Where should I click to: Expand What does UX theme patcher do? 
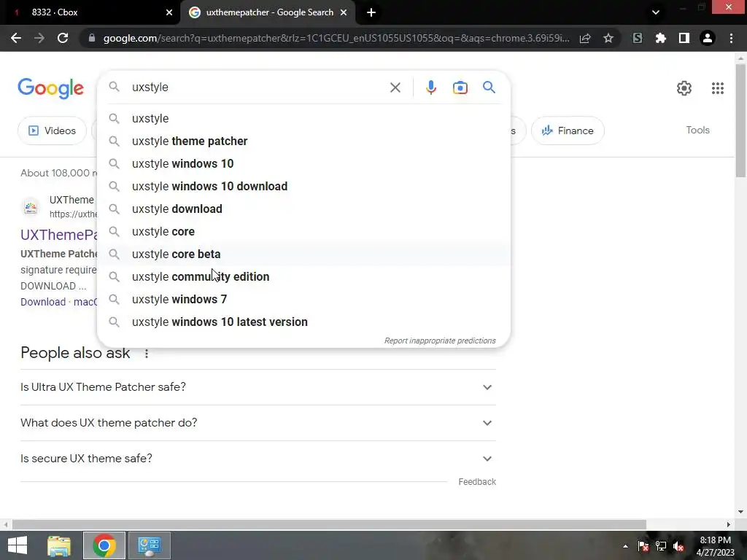258,423
